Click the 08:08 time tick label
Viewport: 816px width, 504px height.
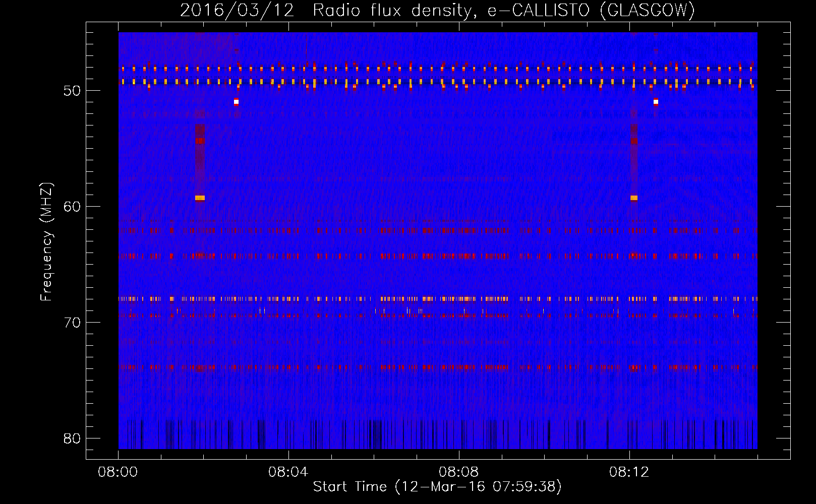(x=458, y=472)
